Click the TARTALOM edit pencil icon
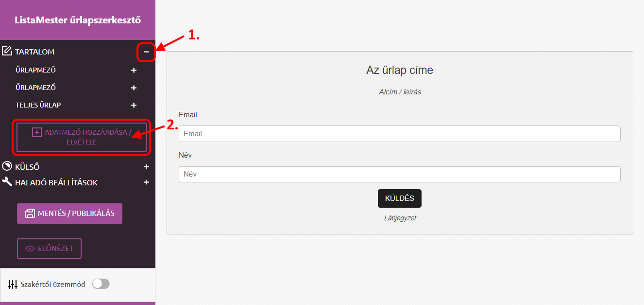This screenshot has width=644, height=305. tap(7, 51)
